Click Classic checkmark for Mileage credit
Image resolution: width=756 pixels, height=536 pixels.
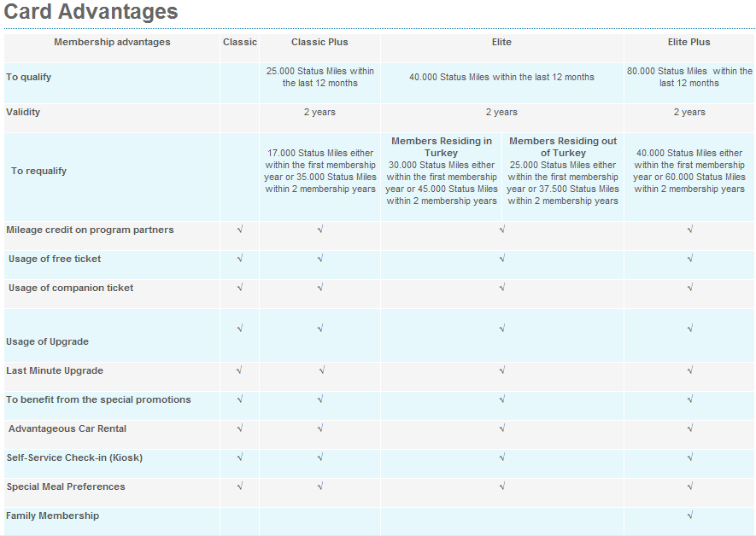click(x=240, y=230)
